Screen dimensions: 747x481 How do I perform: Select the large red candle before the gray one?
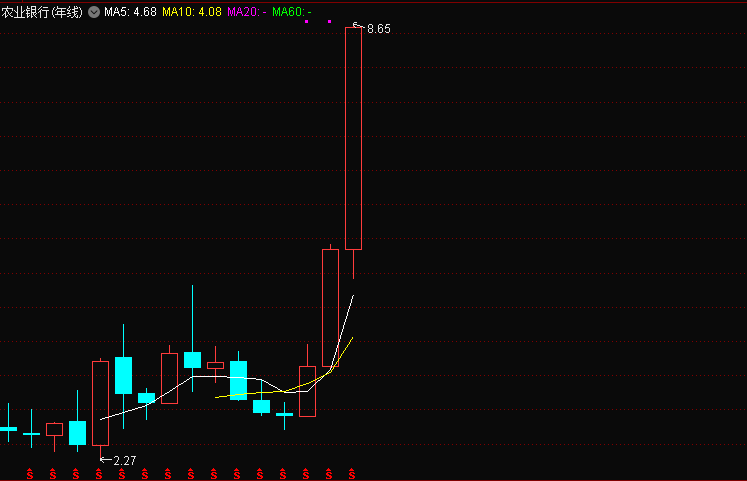click(330, 308)
